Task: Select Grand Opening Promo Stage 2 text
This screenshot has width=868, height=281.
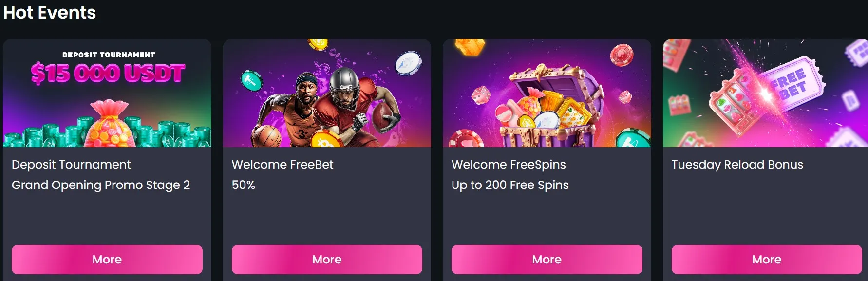Action: click(x=101, y=185)
